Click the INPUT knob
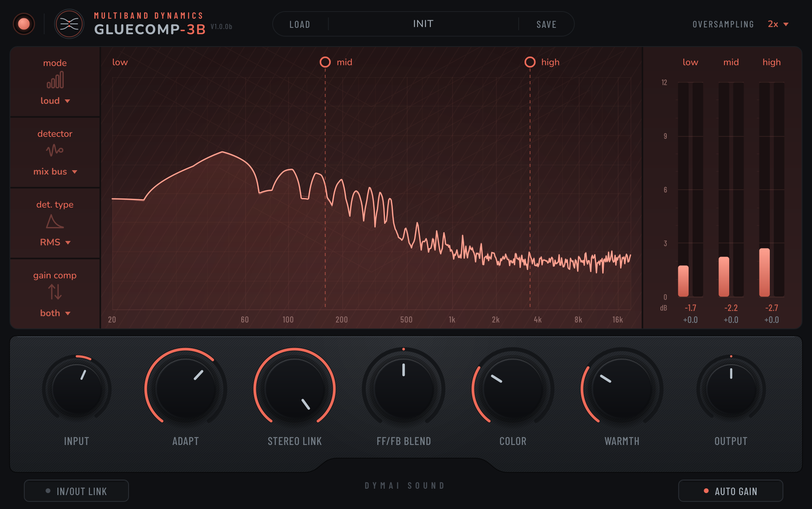812x509 pixels. 77,389
